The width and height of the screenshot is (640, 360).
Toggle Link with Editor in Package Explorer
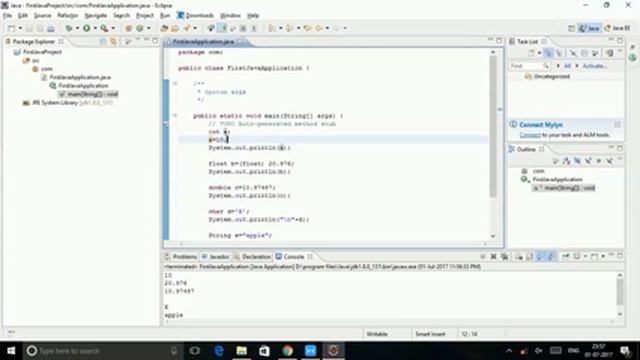(113, 41)
